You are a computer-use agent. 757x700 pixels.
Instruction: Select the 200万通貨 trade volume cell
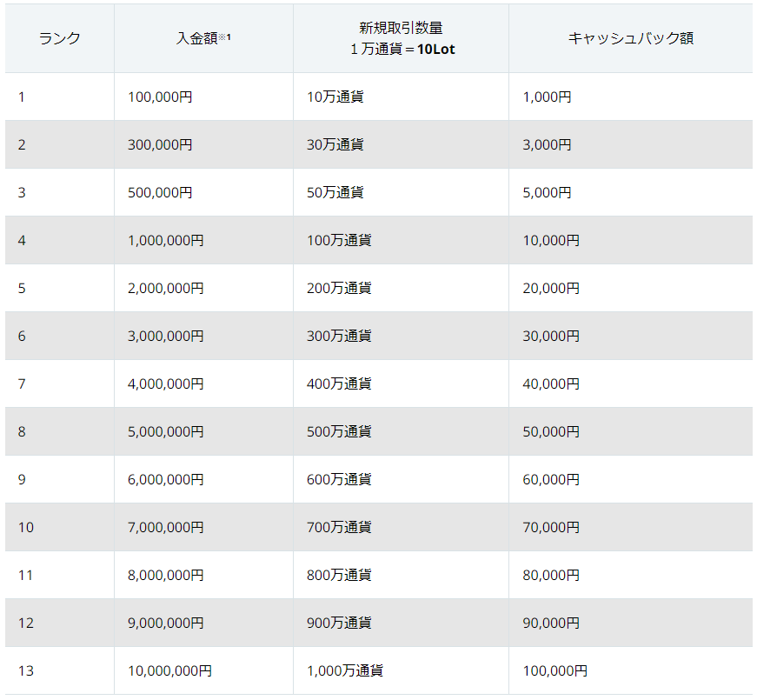(339, 288)
